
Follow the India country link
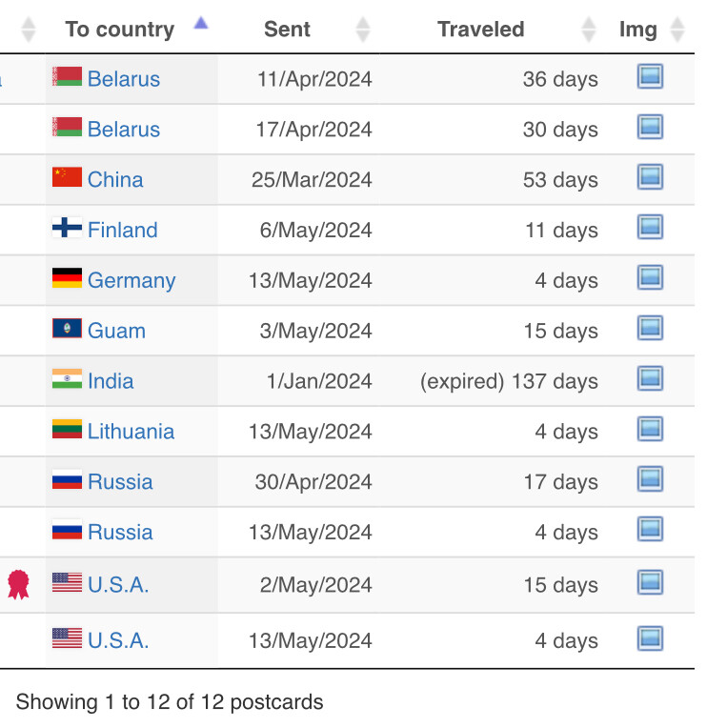coord(111,381)
